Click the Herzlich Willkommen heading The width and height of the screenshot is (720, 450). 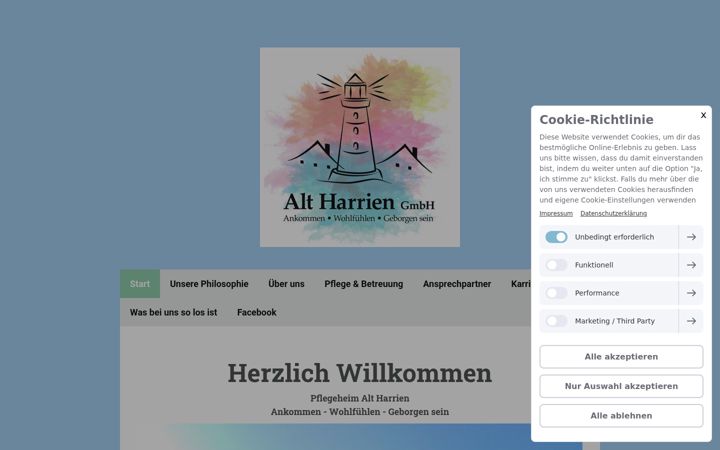coord(360,373)
